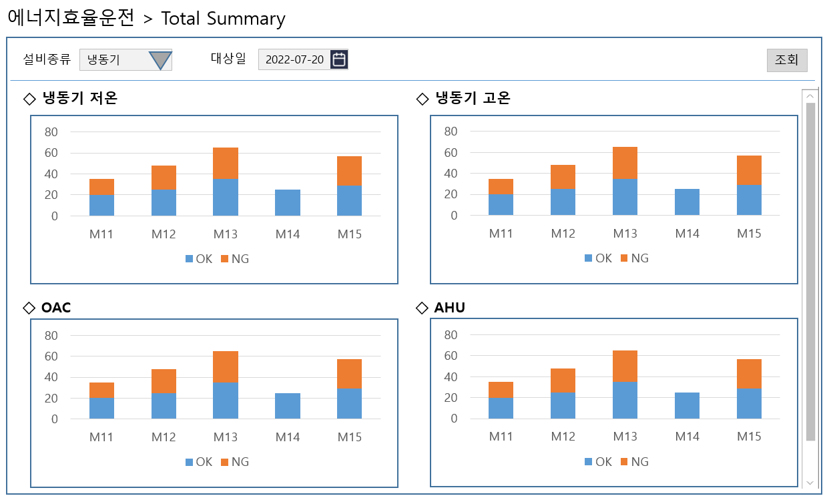Click the orange NG legend swatch in OAC chart
Viewport: 829px width, 504px height.
pos(224,462)
